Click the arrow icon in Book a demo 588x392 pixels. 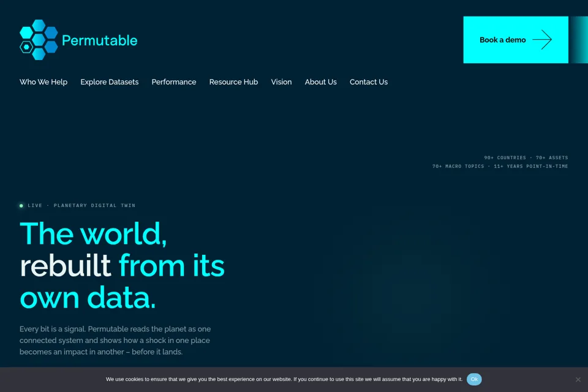pyautogui.click(x=542, y=40)
